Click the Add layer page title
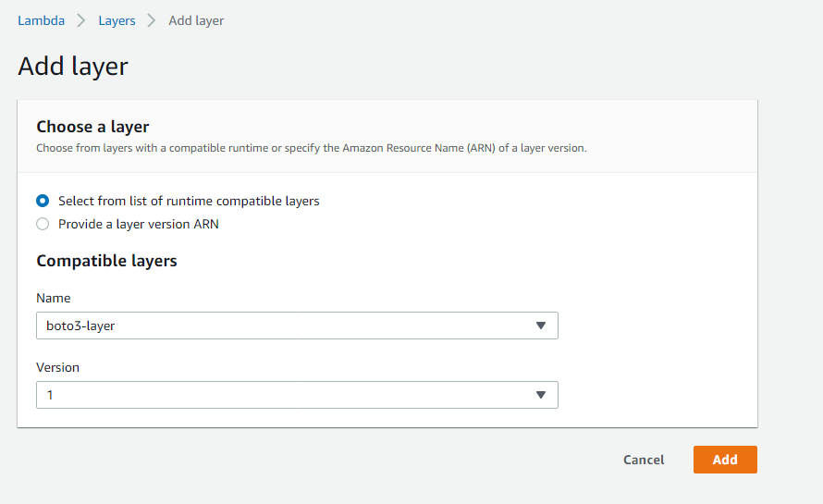Screen dimensions: 823x504 (x=73, y=67)
